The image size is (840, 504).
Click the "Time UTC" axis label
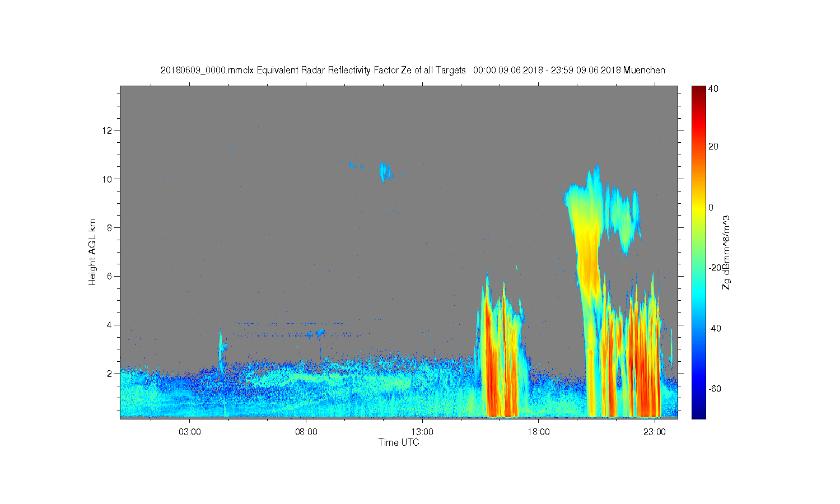[x=399, y=442]
